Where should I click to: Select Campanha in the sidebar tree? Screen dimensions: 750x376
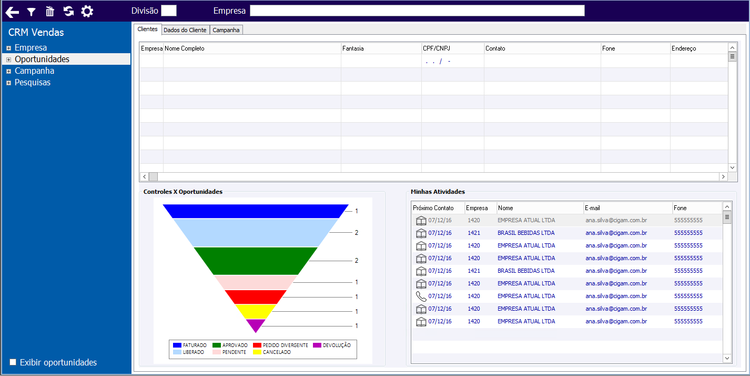click(34, 71)
